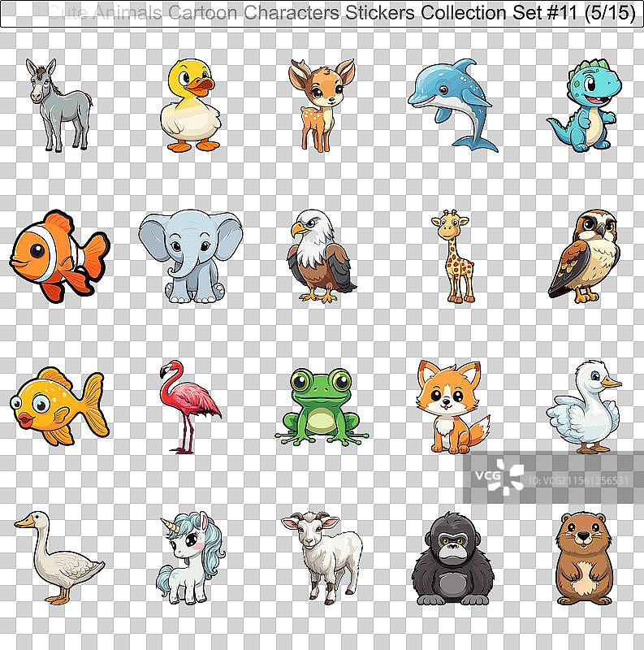Select the long-necked goose sticker
The image size is (644, 650).
[58, 559]
